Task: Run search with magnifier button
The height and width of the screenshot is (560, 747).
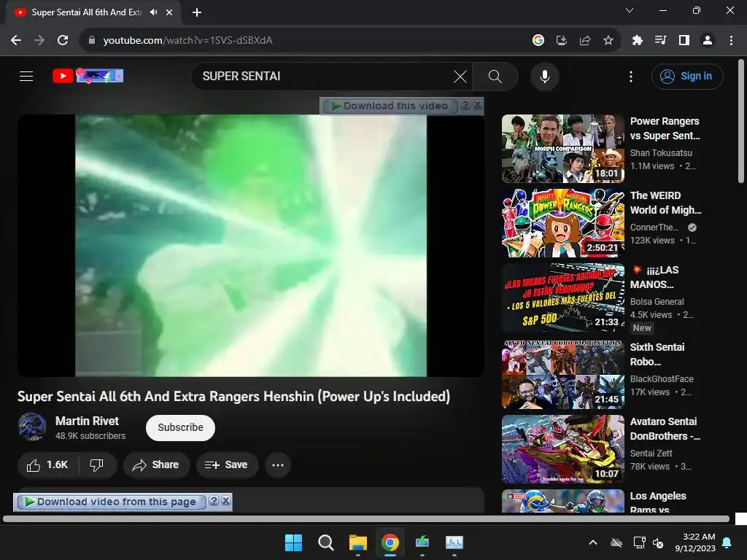Action: [495, 76]
